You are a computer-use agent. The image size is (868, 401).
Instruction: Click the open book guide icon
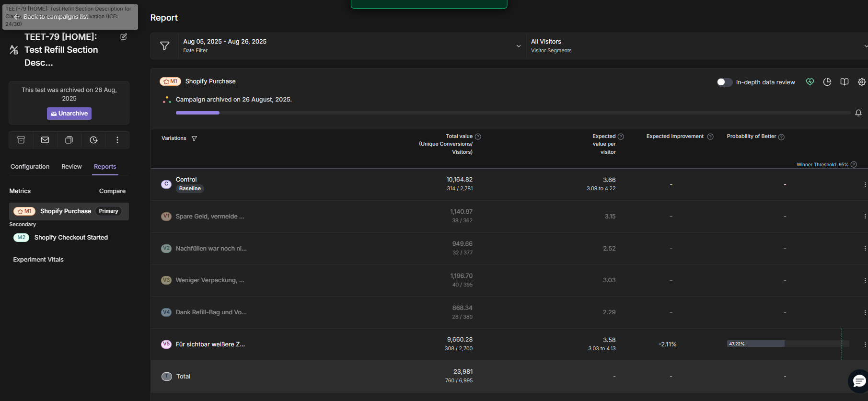point(845,82)
